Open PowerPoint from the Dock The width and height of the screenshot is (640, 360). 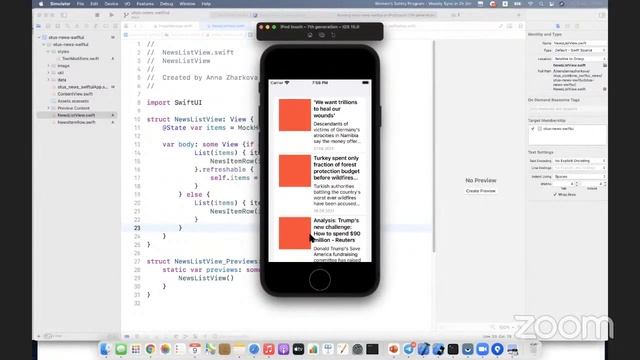point(393,349)
